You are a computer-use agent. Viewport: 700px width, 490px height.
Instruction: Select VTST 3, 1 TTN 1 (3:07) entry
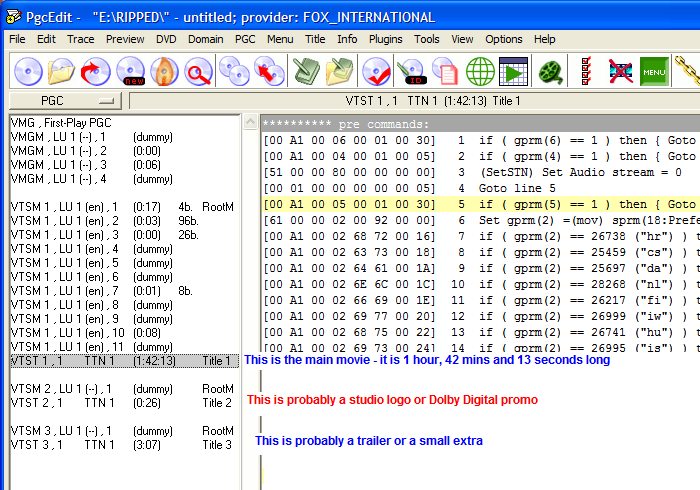(x=120, y=445)
